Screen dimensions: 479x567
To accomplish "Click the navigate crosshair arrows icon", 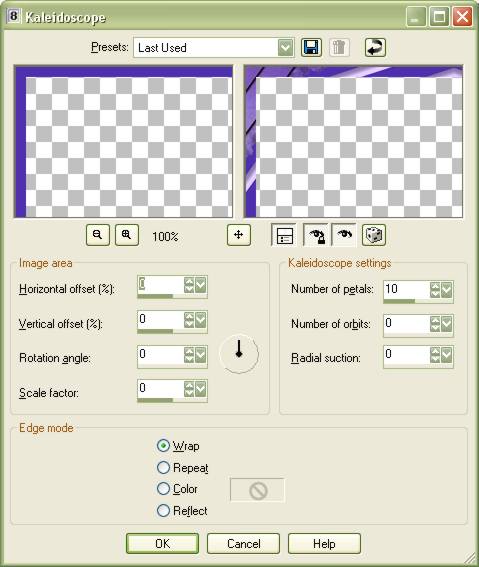I will pos(239,235).
